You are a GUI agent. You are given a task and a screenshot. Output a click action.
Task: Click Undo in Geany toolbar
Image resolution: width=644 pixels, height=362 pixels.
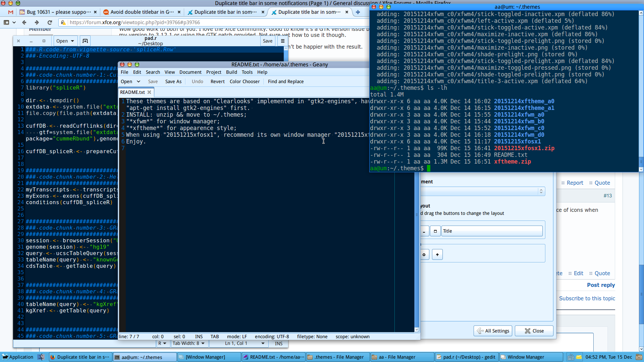(198, 81)
